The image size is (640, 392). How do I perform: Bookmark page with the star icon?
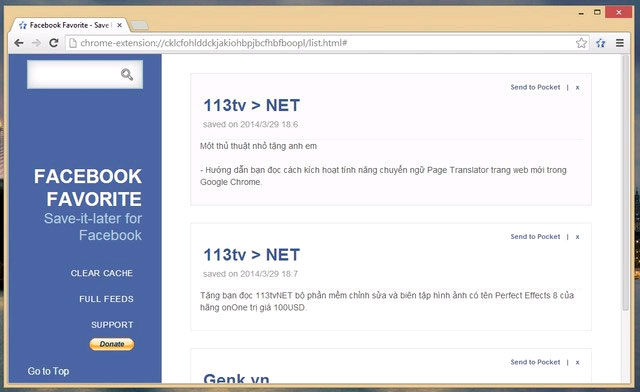[581, 43]
